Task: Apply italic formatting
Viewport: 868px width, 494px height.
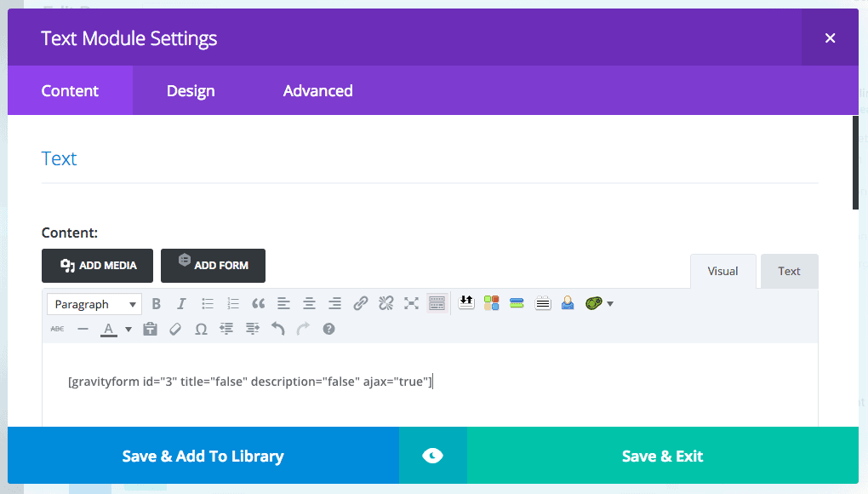Action: [181, 303]
